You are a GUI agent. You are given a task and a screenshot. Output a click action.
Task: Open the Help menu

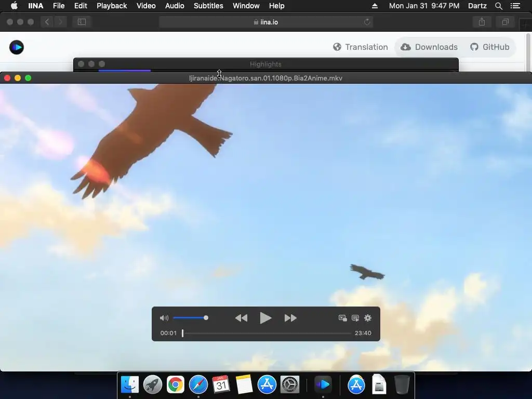pyautogui.click(x=276, y=6)
